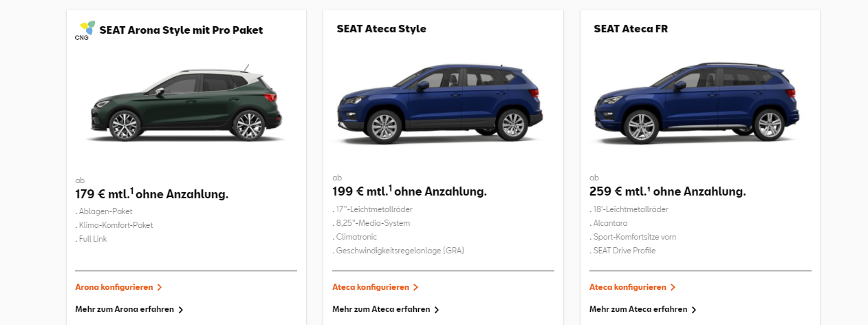The image size is (868, 325).
Task: Select the blue SEAT Ateca Style image
Action: [x=439, y=103]
